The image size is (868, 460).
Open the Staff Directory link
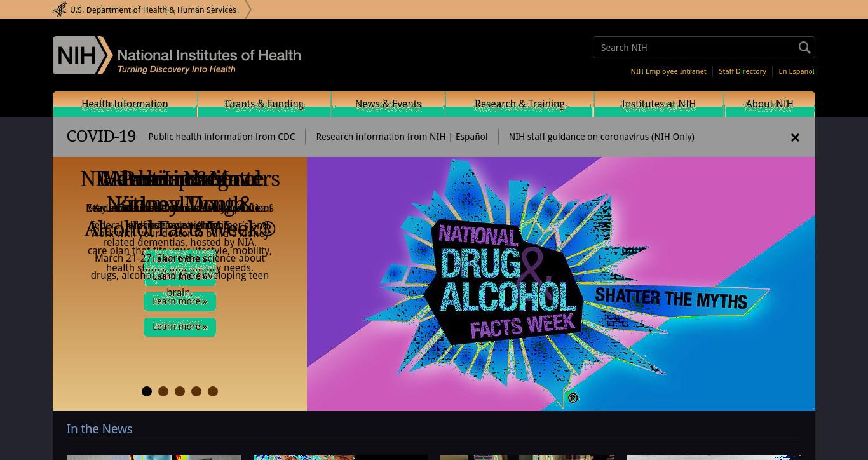742,71
